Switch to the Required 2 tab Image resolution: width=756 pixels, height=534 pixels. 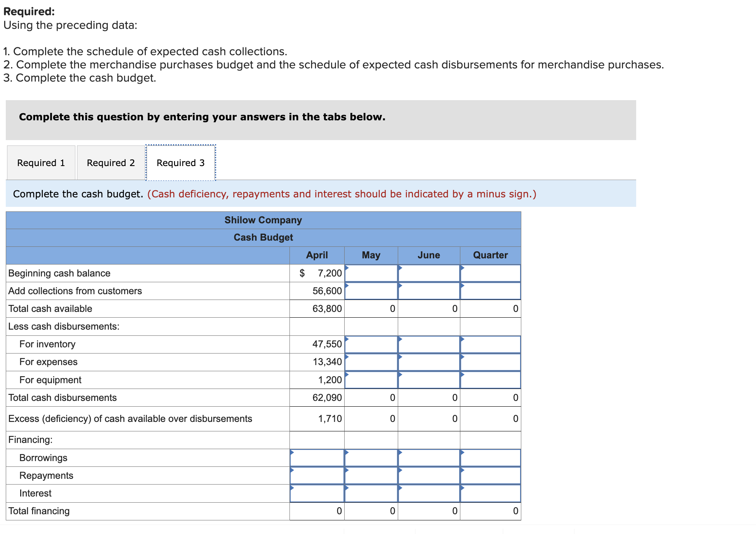click(x=110, y=162)
